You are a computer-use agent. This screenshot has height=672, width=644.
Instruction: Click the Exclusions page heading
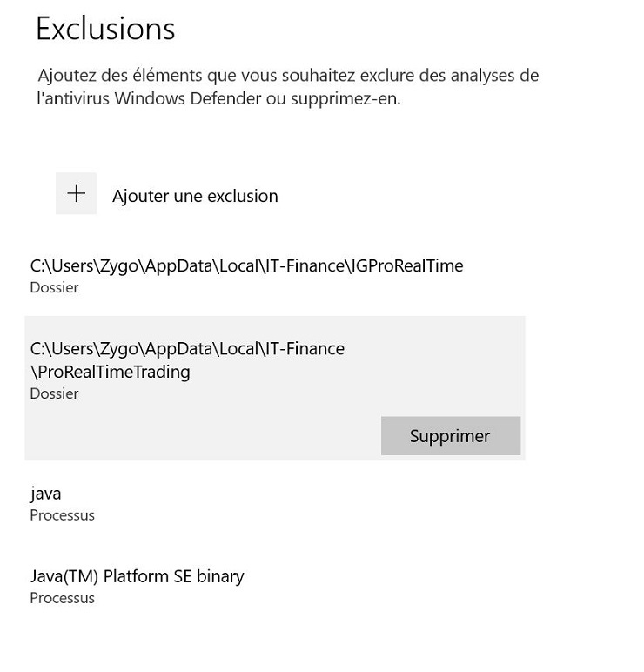pyautogui.click(x=105, y=29)
